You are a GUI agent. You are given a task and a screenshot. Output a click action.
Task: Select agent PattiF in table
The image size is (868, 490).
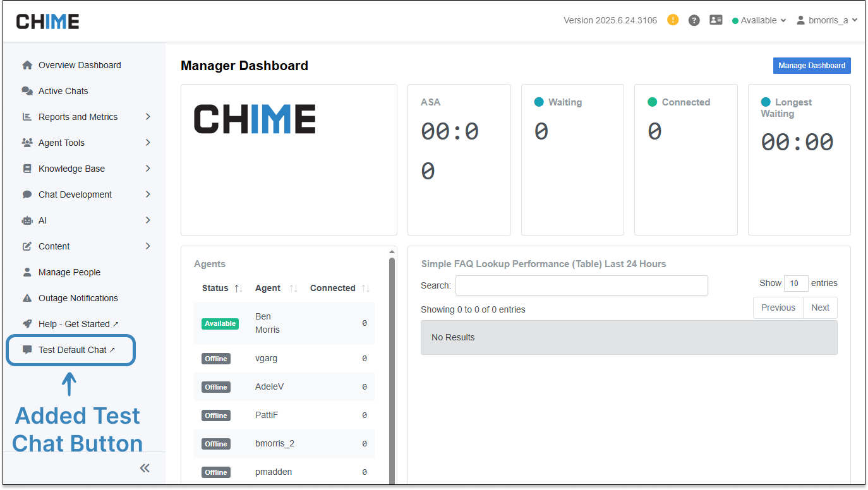pyautogui.click(x=267, y=415)
